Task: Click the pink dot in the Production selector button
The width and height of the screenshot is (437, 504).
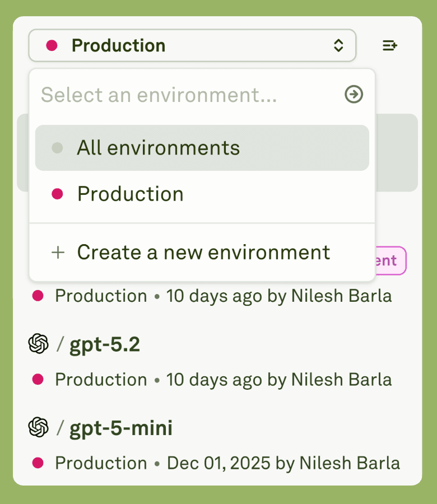Action: [52, 45]
